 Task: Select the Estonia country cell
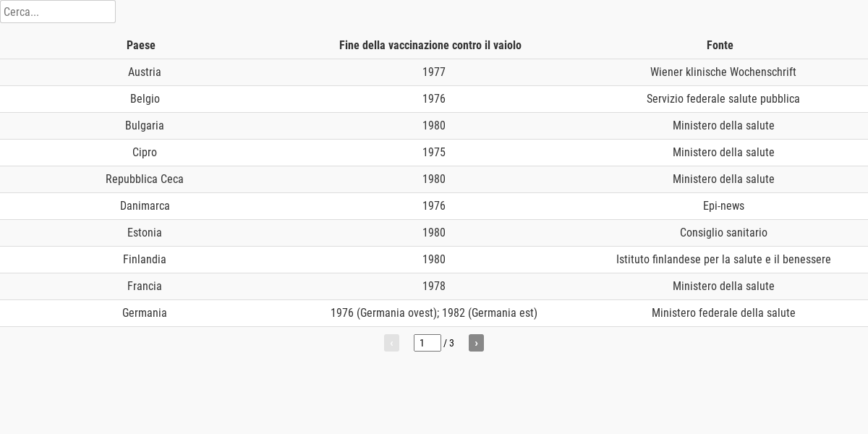tap(145, 233)
